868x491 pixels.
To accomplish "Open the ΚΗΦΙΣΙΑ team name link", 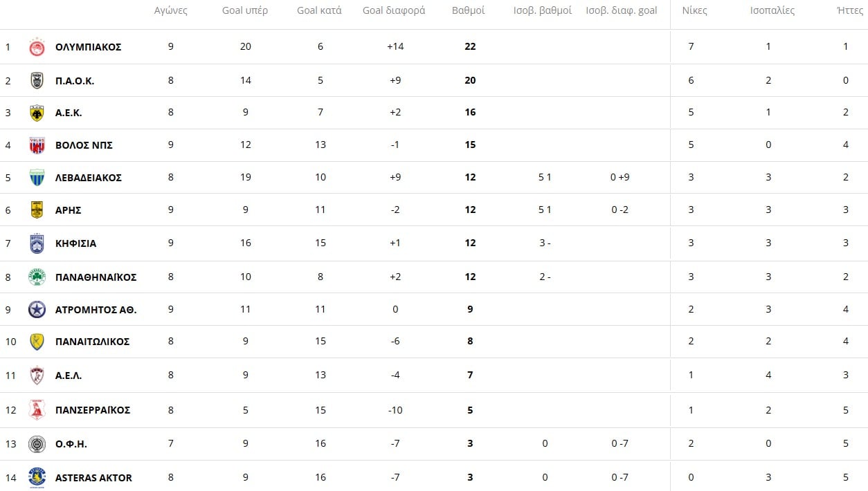I will [75, 243].
